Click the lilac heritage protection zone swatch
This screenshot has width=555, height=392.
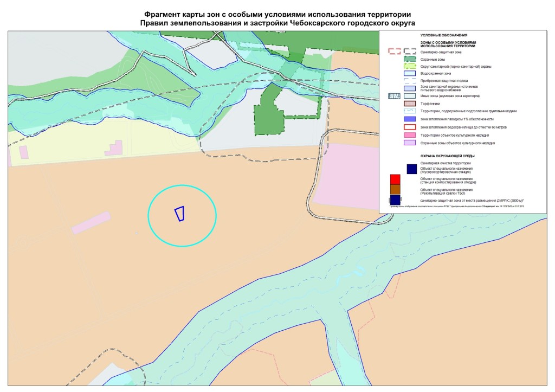pyautogui.click(x=410, y=143)
